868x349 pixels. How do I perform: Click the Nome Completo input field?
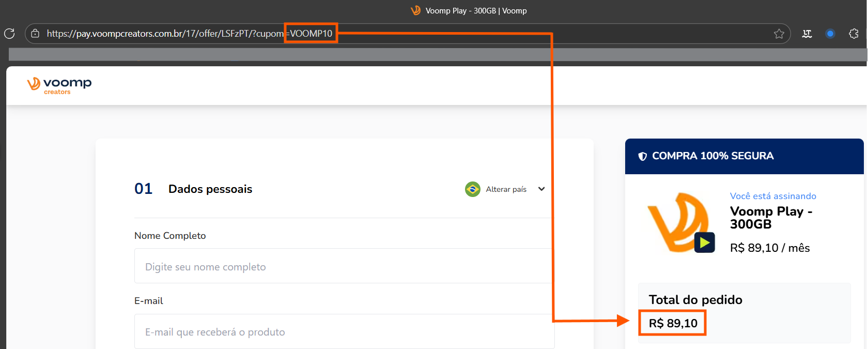click(343, 266)
